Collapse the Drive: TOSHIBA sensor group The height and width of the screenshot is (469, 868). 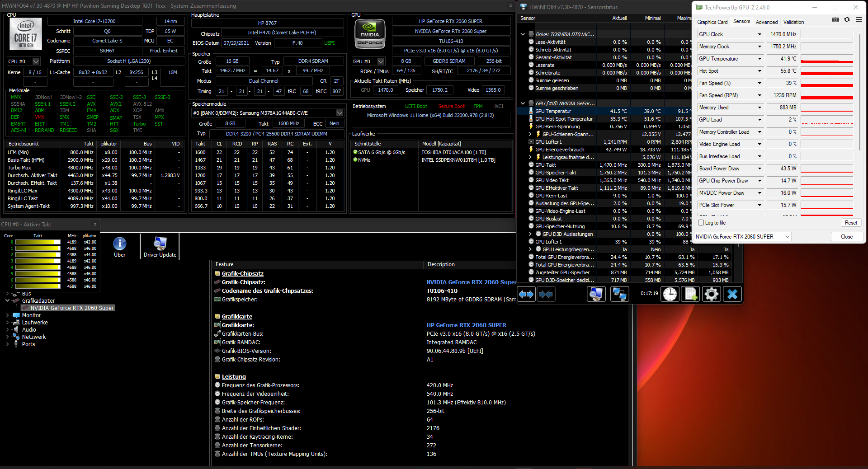click(523, 34)
